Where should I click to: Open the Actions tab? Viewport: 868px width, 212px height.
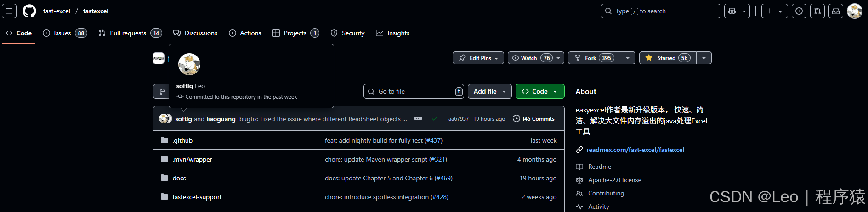click(x=245, y=33)
